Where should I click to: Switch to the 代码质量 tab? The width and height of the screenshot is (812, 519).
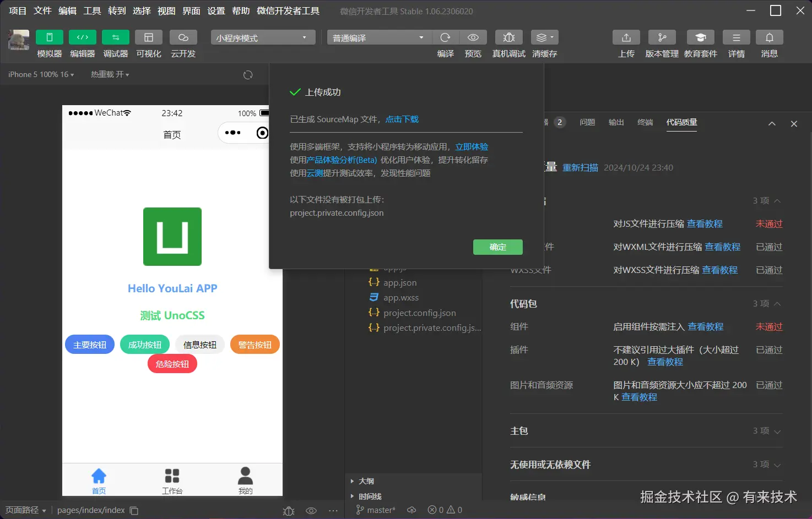681,122
